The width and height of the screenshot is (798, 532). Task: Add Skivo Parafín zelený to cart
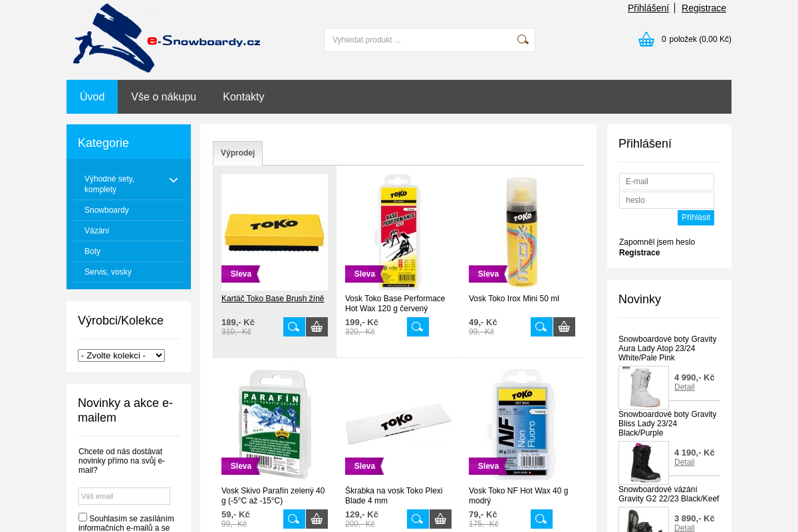click(x=317, y=519)
